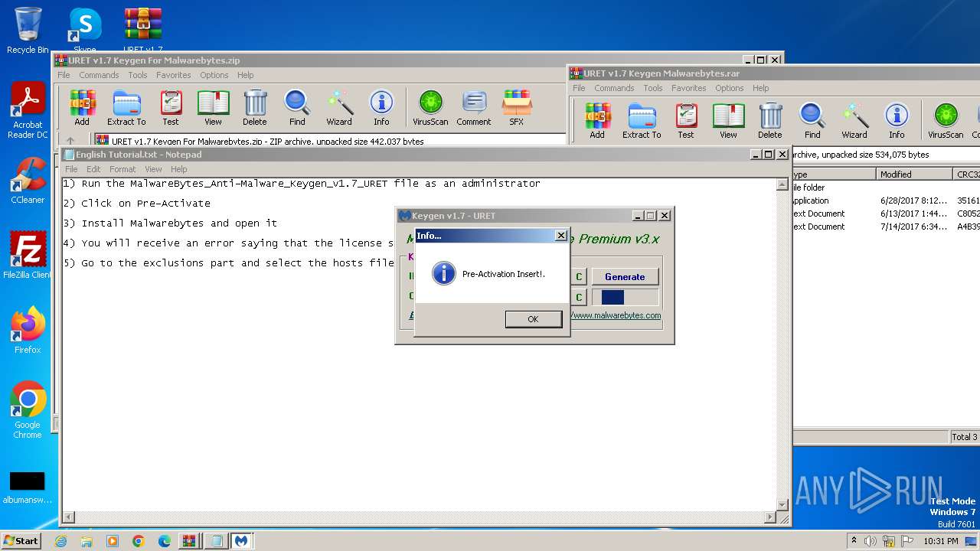Open the Windows Start menu

point(21,540)
